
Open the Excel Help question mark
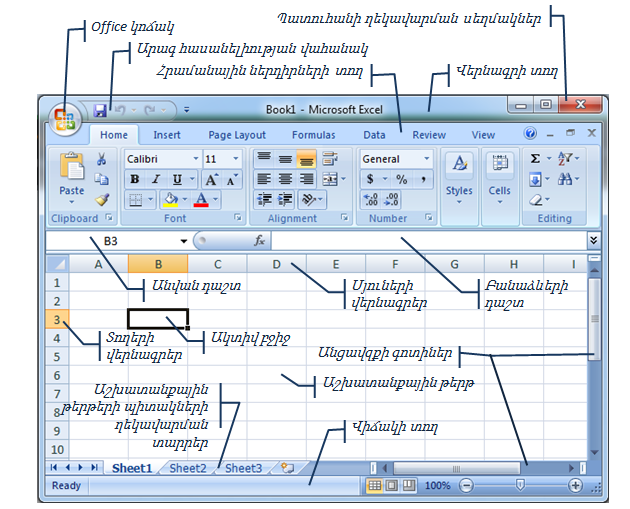530,134
